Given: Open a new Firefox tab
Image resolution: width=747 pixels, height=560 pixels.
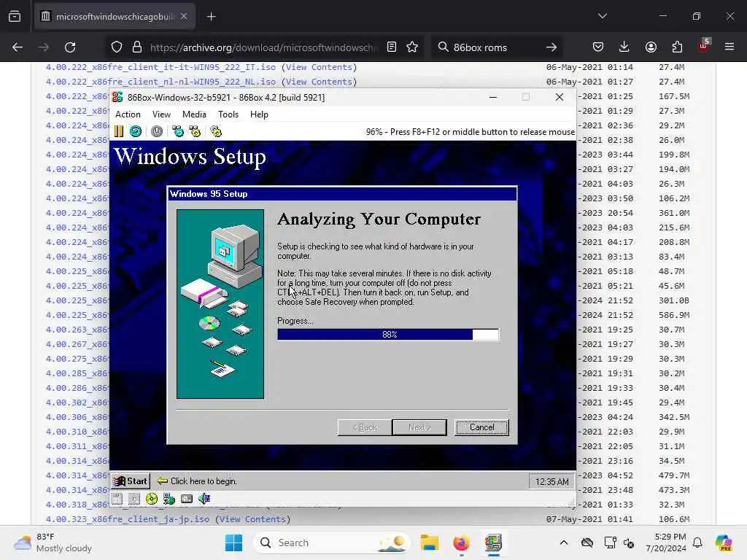Looking at the screenshot, I should click(211, 17).
